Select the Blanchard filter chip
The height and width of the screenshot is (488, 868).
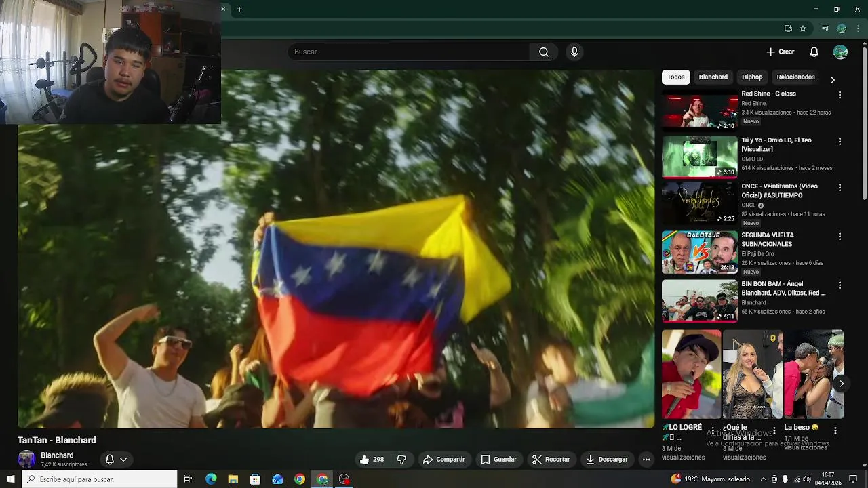713,77
